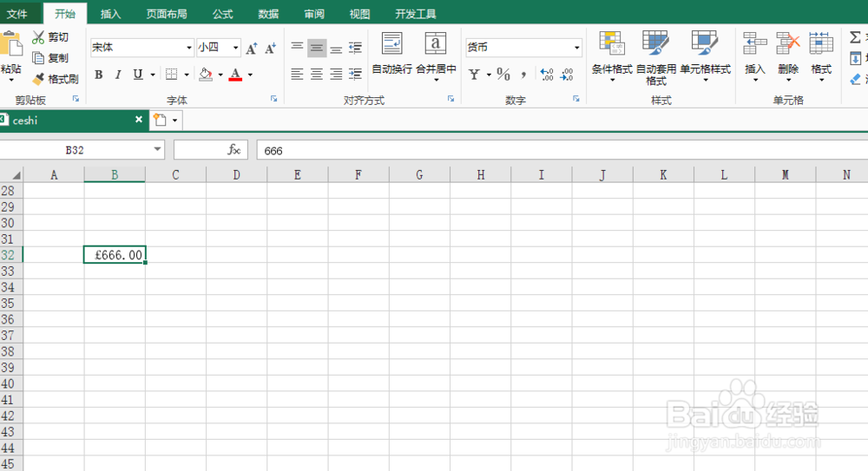
Task: Apply comma thousands separator style
Action: 523,75
